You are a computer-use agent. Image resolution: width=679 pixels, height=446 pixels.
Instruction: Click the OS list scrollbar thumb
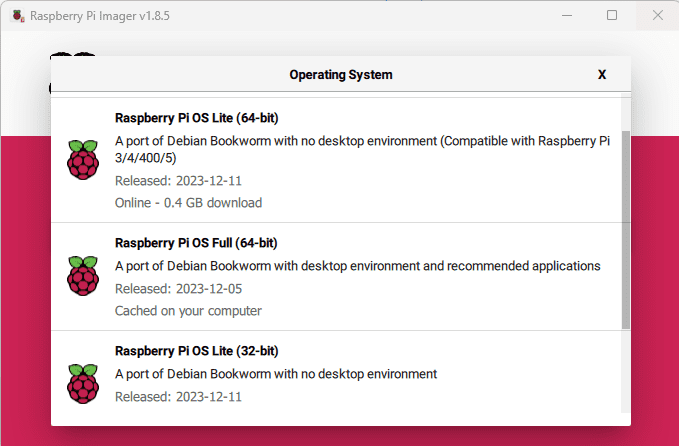click(626, 228)
